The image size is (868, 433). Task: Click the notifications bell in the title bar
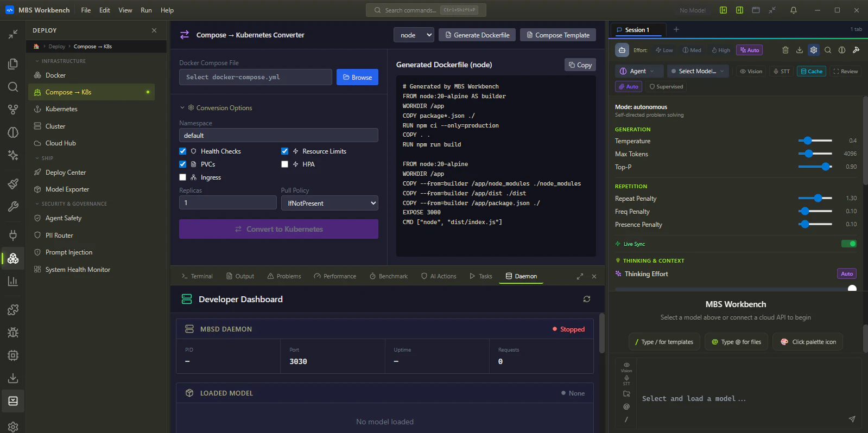tap(793, 10)
